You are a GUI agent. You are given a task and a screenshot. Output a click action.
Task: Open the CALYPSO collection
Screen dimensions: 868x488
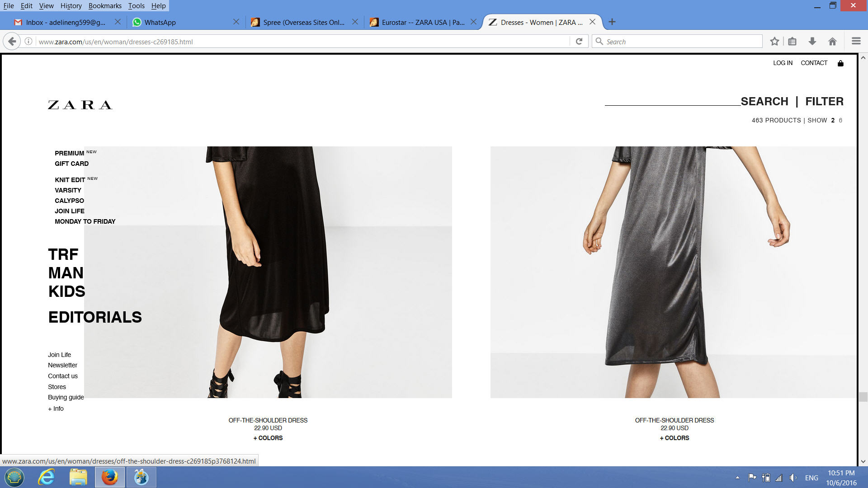coord(69,201)
